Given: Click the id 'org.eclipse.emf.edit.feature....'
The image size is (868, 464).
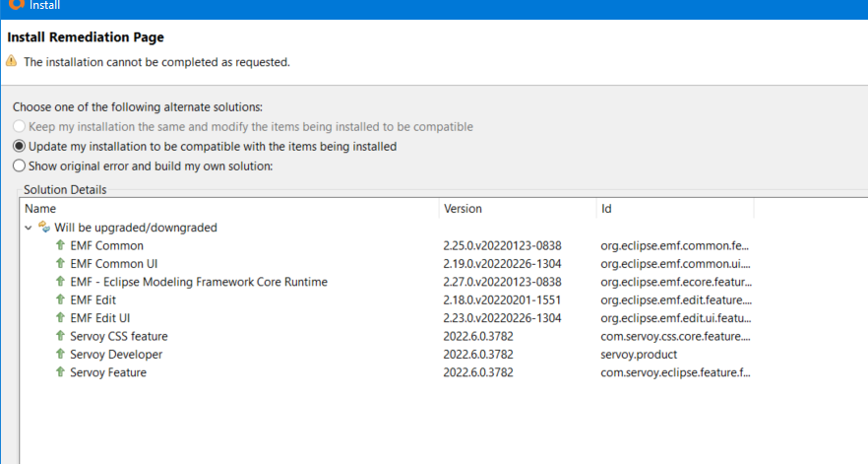Looking at the screenshot, I should (676, 299).
